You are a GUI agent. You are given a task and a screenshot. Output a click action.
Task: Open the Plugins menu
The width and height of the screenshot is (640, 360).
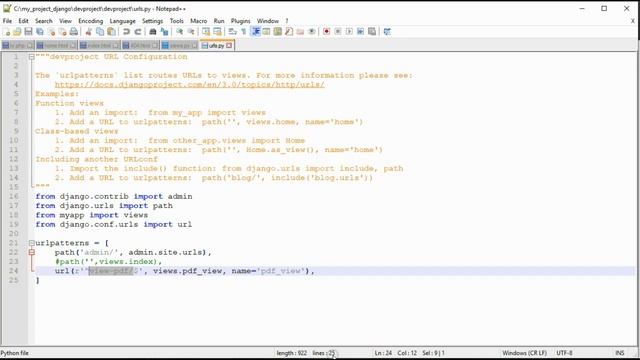pyautogui.click(x=240, y=21)
